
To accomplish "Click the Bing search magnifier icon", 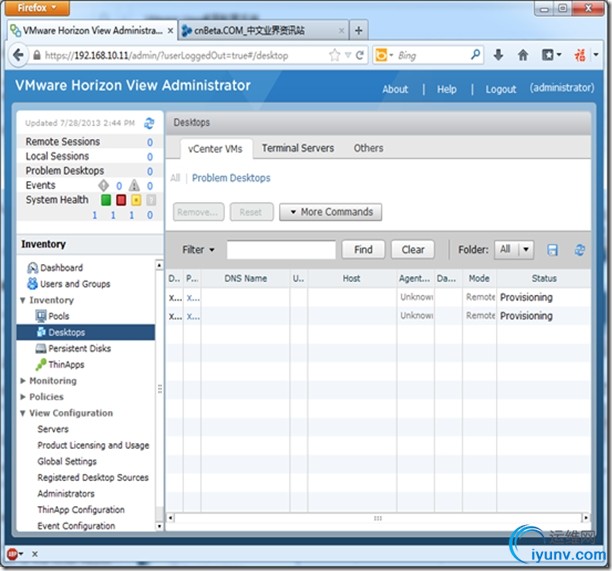I will 475,55.
